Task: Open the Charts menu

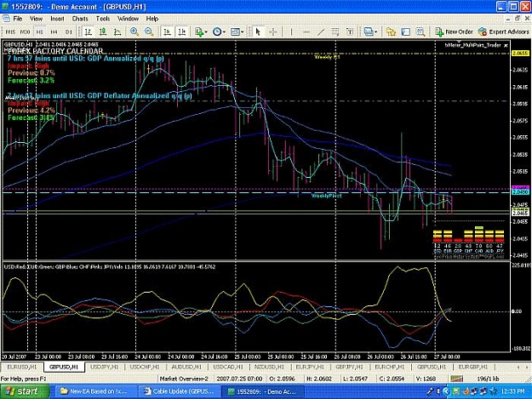Action: pyautogui.click(x=80, y=19)
